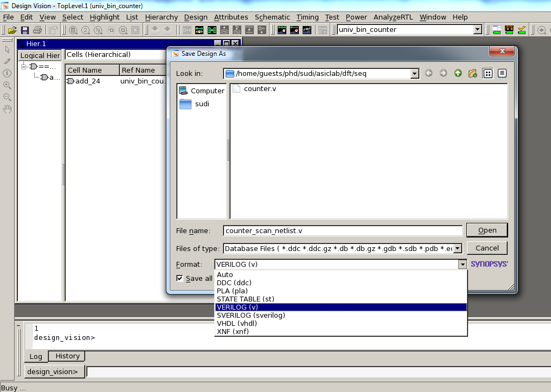
Task: Select the pointer arrow tool in left sidebar
Action: 8,49
